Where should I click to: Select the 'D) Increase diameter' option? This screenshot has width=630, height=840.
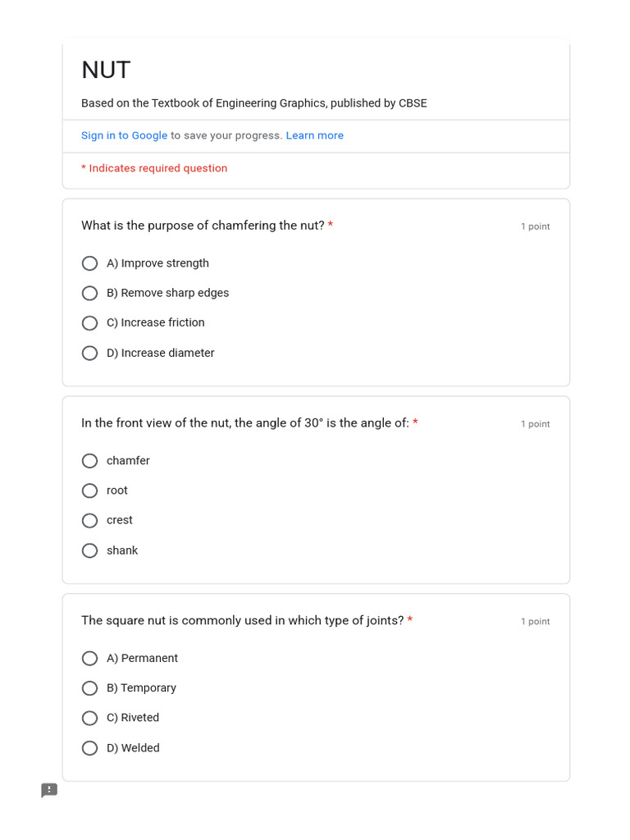tap(89, 353)
